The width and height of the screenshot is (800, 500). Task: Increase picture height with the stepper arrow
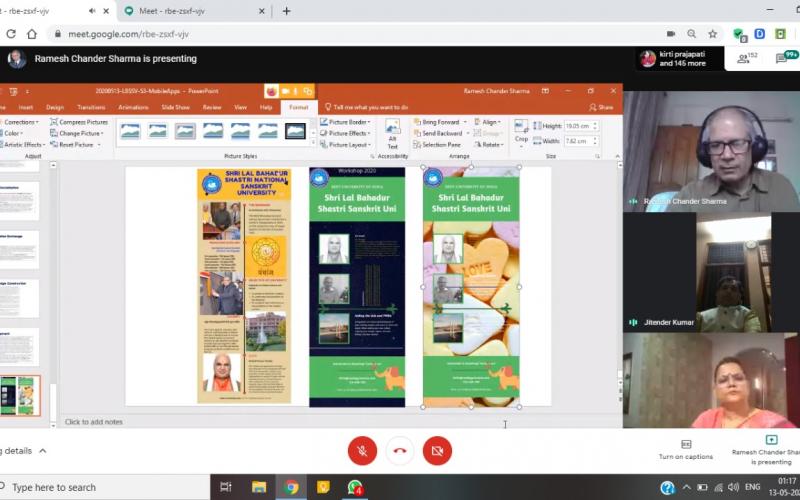[x=595, y=123]
